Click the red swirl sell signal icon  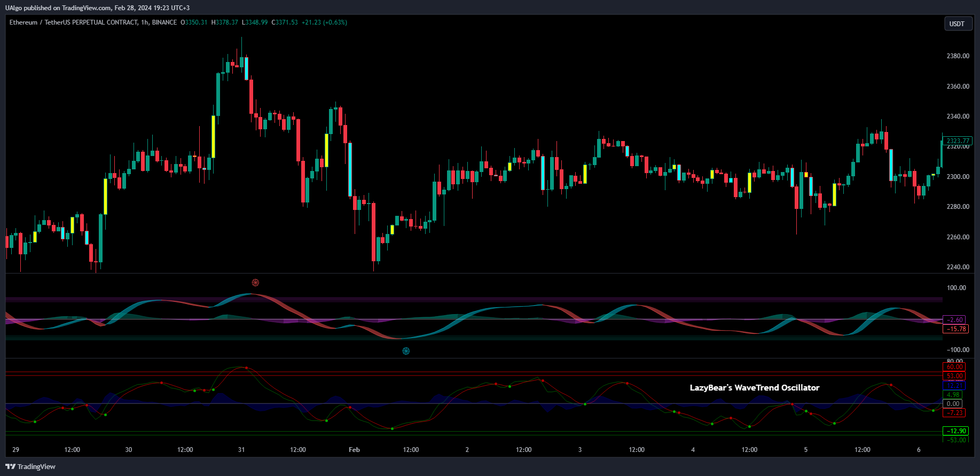point(255,283)
